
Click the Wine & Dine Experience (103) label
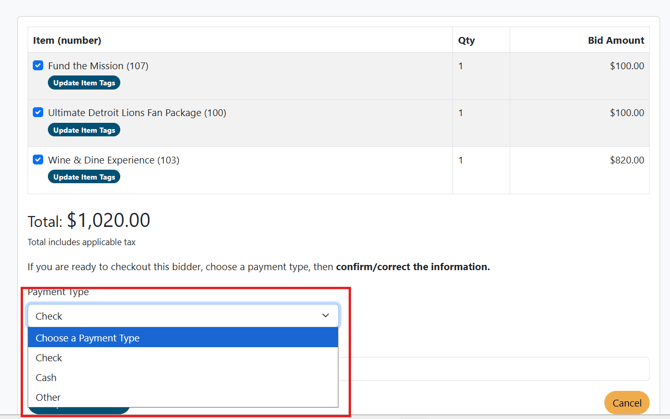click(113, 160)
